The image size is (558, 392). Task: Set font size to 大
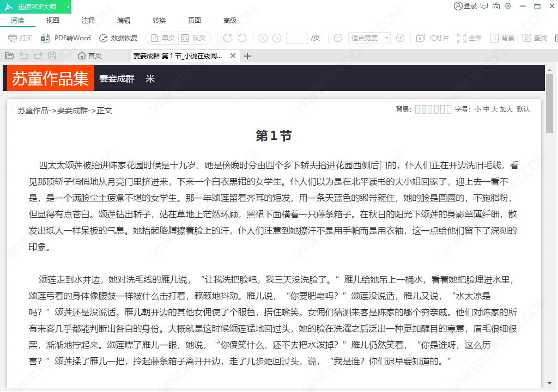pyautogui.click(x=494, y=109)
